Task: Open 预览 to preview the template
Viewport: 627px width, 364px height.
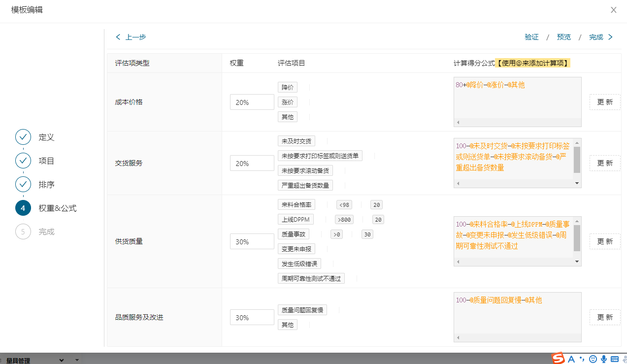Action: point(564,37)
